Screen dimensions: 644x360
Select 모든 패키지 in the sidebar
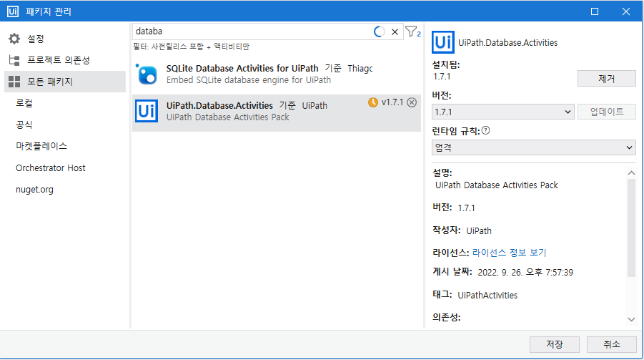pos(64,82)
